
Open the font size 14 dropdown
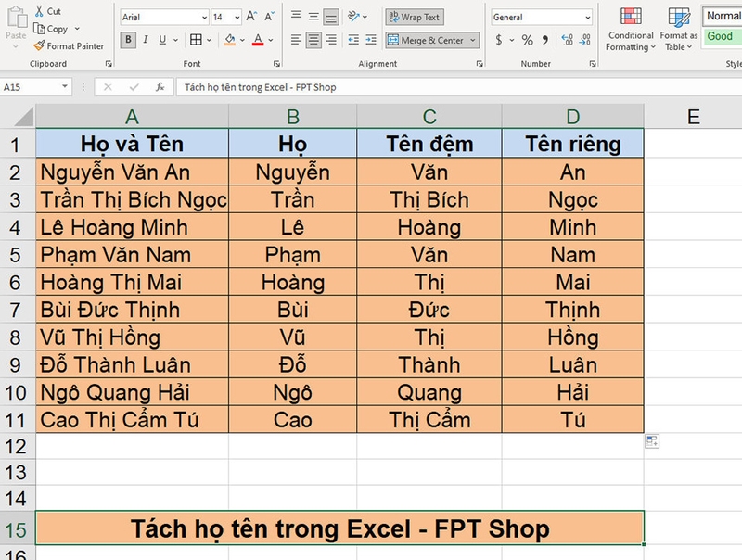tap(237, 18)
